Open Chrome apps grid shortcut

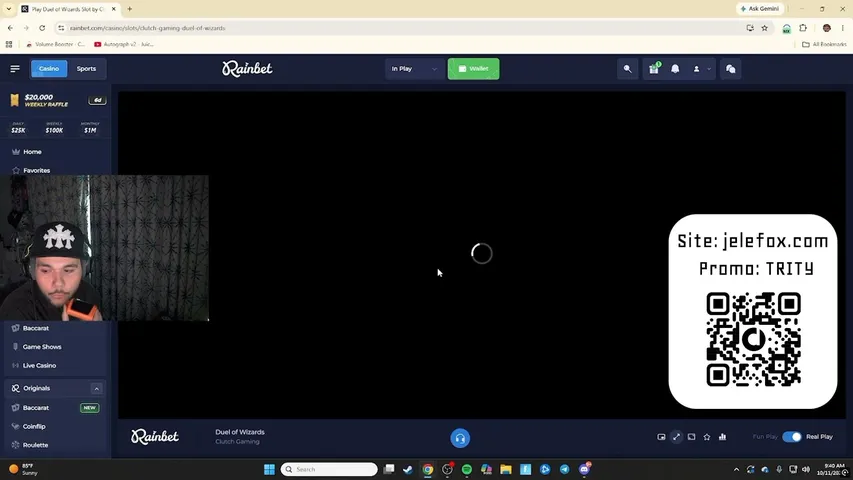click(9, 44)
